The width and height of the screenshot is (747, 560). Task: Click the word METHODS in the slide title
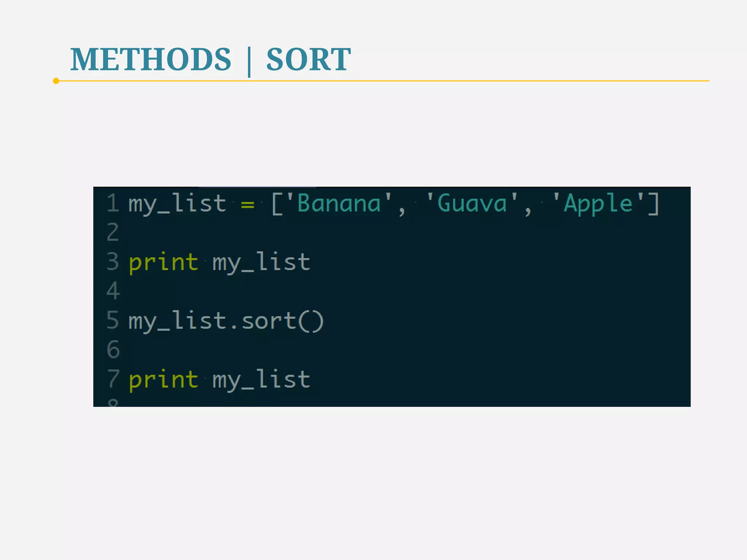coord(151,59)
